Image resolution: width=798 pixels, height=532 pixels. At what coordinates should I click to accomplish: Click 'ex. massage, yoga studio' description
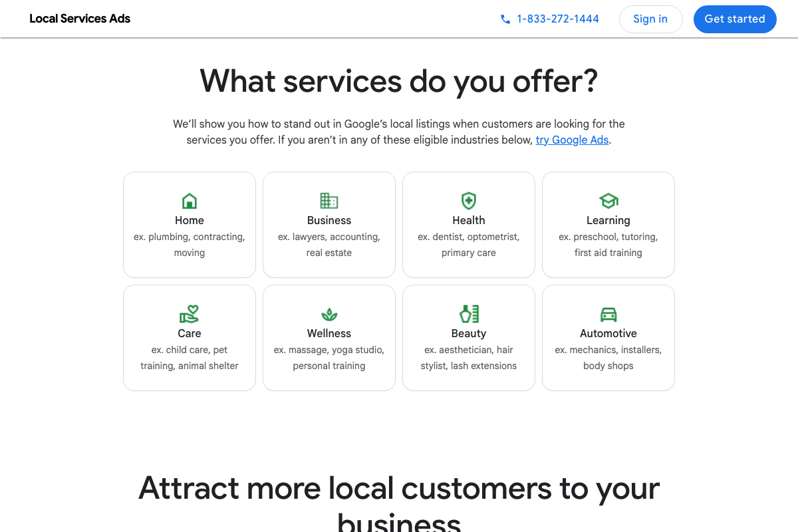pyautogui.click(x=329, y=358)
